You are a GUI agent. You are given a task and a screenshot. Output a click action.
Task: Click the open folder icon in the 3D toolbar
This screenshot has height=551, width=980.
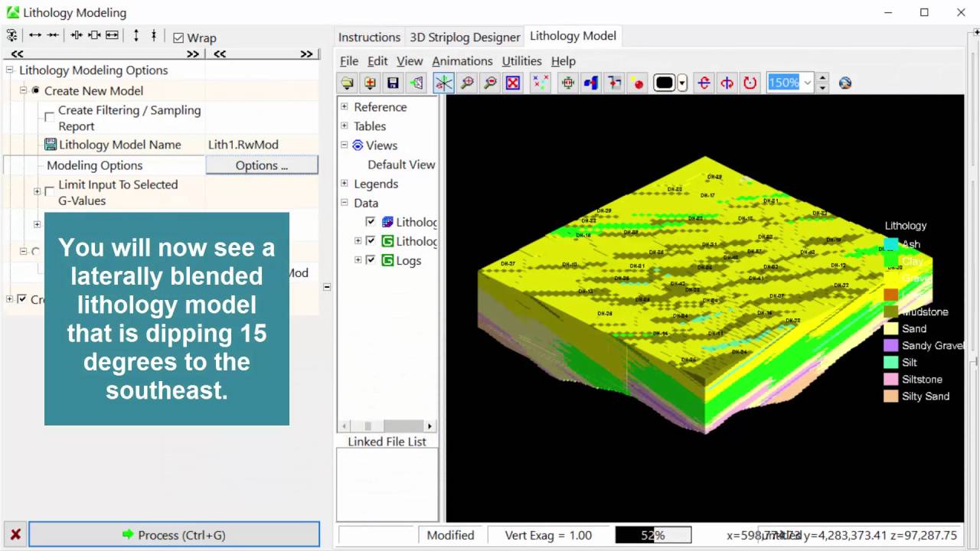(x=348, y=83)
